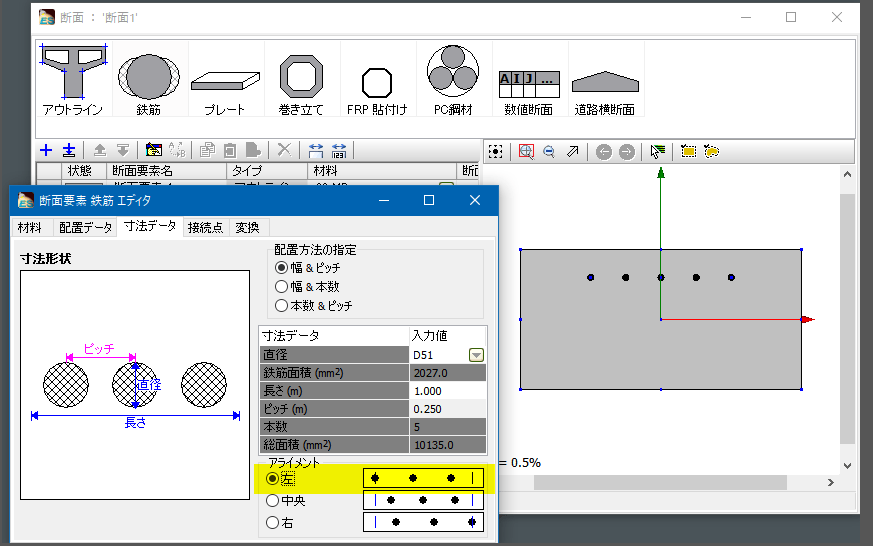This screenshot has height=546, width=873.
Task: Set alignment to 右
Action: 273,522
